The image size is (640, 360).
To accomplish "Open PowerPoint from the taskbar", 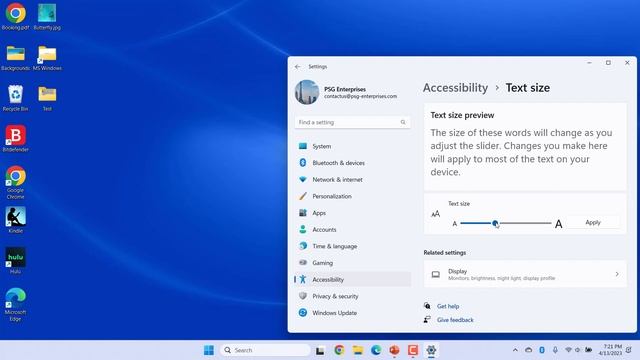I will click(x=394, y=350).
